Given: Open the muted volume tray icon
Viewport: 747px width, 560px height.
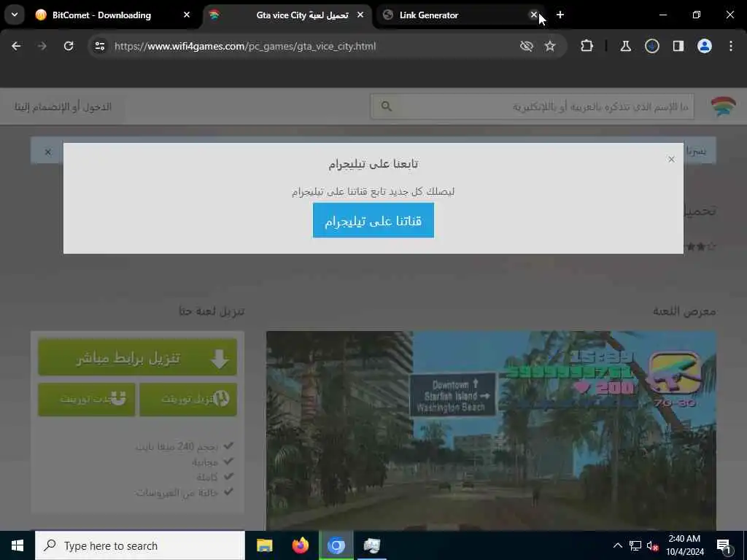Looking at the screenshot, I should coord(653,545).
